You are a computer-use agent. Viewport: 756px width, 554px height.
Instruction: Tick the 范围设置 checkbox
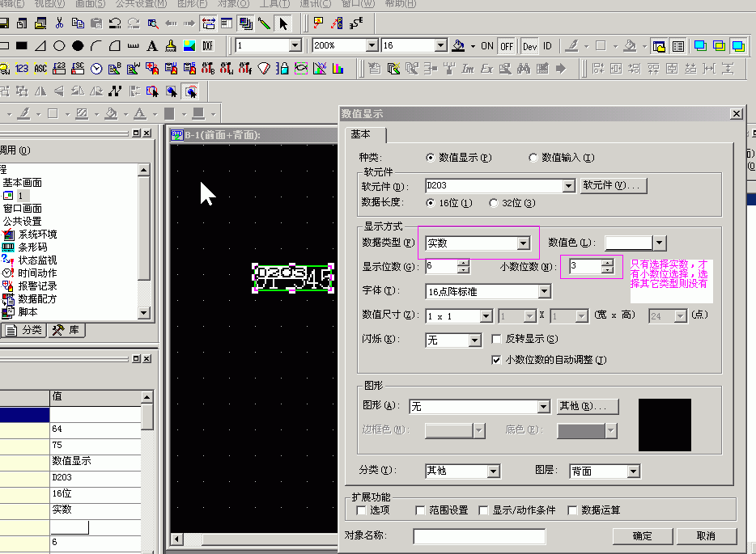(x=420, y=510)
